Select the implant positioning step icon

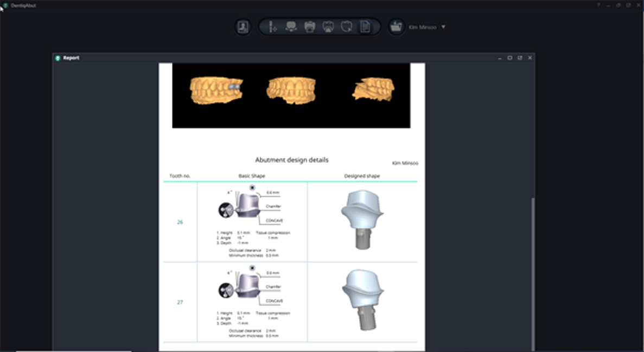(x=273, y=27)
